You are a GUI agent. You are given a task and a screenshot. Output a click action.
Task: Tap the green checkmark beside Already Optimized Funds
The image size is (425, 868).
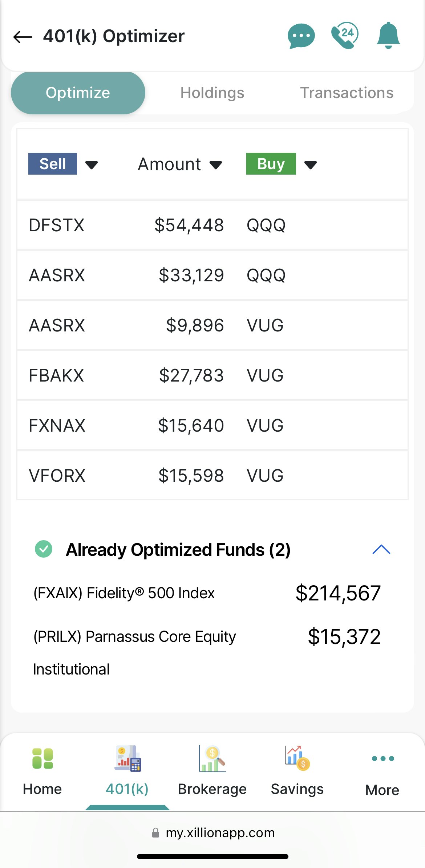pos(44,549)
